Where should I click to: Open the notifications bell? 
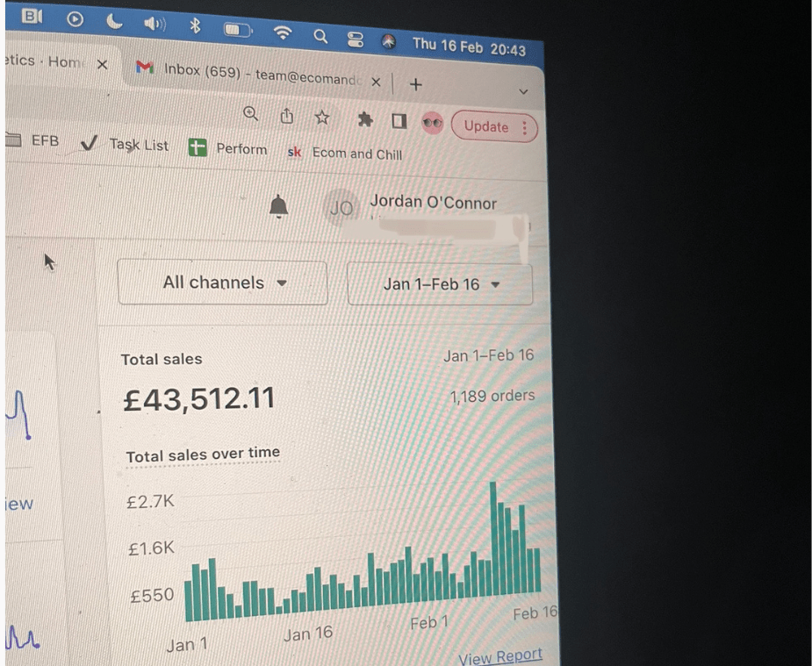(278, 206)
